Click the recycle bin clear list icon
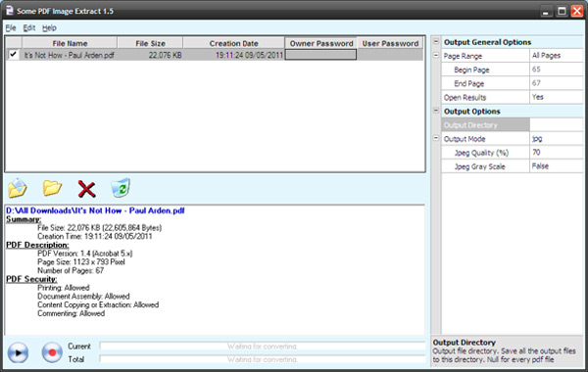The height and width of the screenshot is (372, 588). 121,188
